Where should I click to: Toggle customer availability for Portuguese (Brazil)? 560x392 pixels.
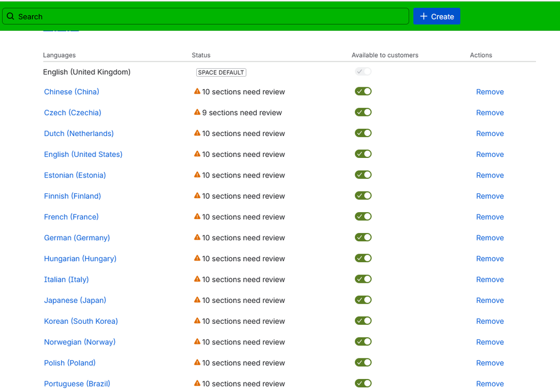tap(363, 384)
